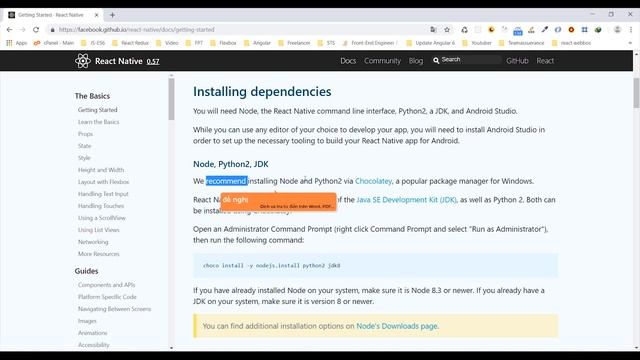Open Networking in the sidebar
The height and width of the screenshot is (360, 640).
[93, 242]
